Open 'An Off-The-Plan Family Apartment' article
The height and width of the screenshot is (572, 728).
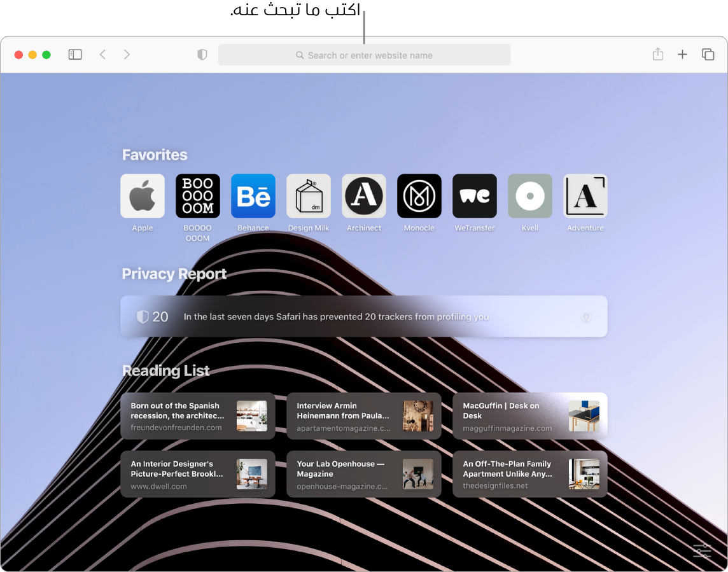529,474
